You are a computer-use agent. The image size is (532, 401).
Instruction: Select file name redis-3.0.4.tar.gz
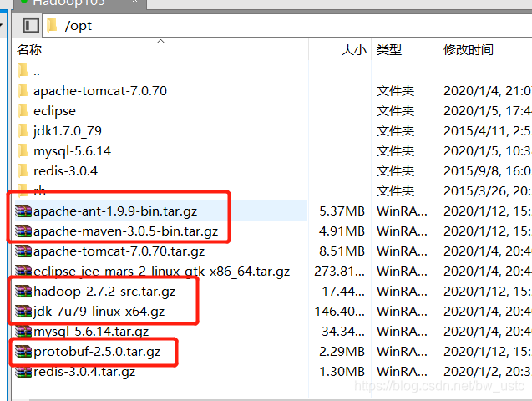[x=84, y=372]
